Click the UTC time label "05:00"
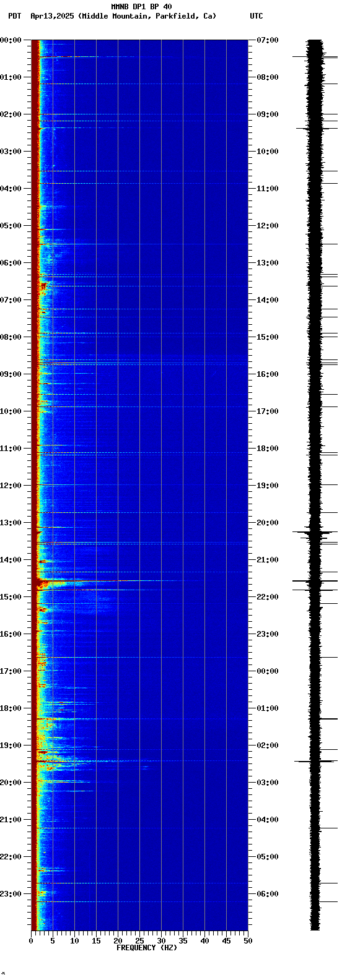342x980 pixels. tap(268, 857)
